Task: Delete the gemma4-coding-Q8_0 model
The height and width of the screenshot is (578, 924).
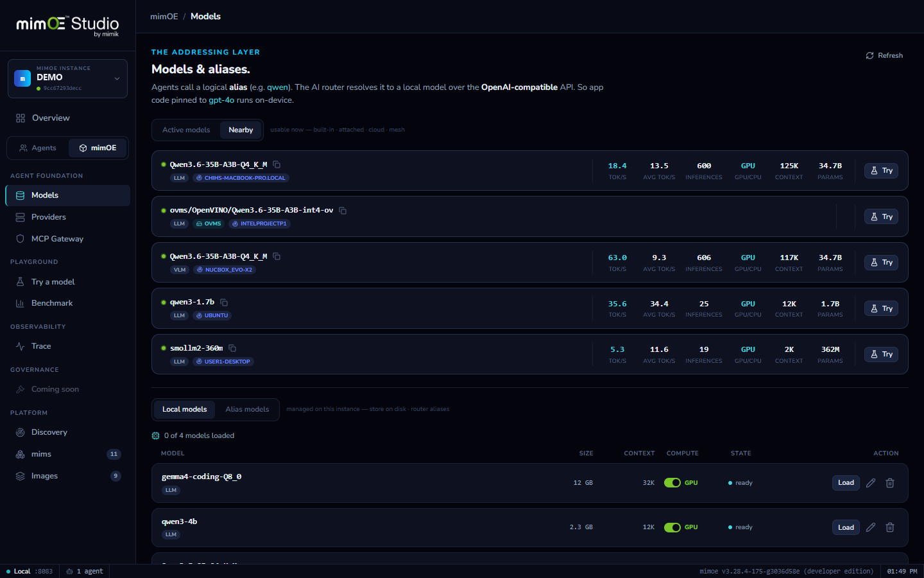Action: point(890,483)
